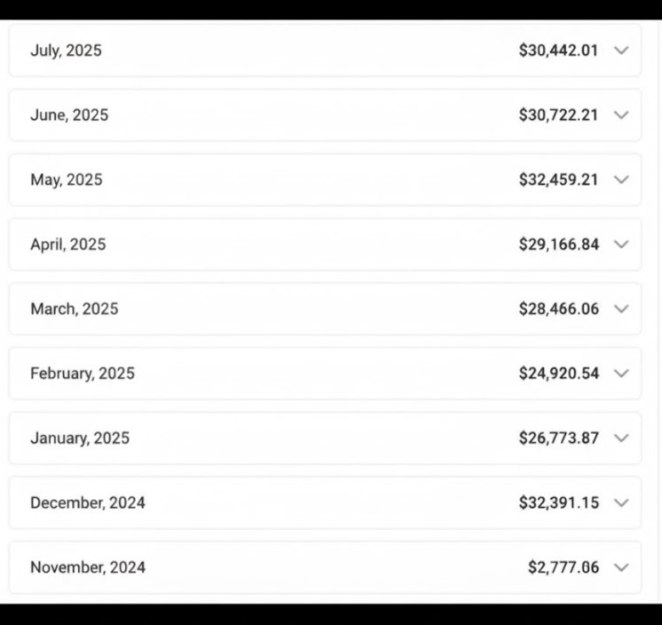Toggle the February, 2025 chevron arrow

pyautogui.click(x=621, y=373)
